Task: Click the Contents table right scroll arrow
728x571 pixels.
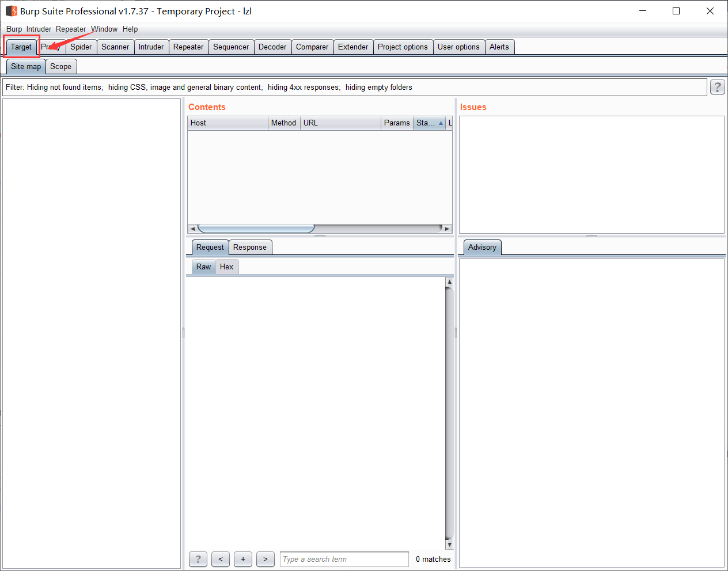Action: (448, 229)
